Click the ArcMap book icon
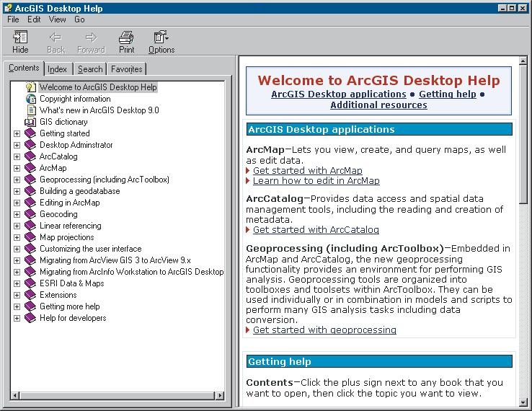The image size is (532, 411). (30, 168)
